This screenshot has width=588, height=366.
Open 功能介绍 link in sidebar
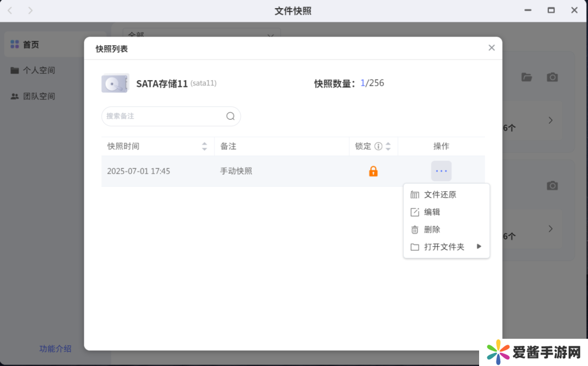[x=55, y=349]
